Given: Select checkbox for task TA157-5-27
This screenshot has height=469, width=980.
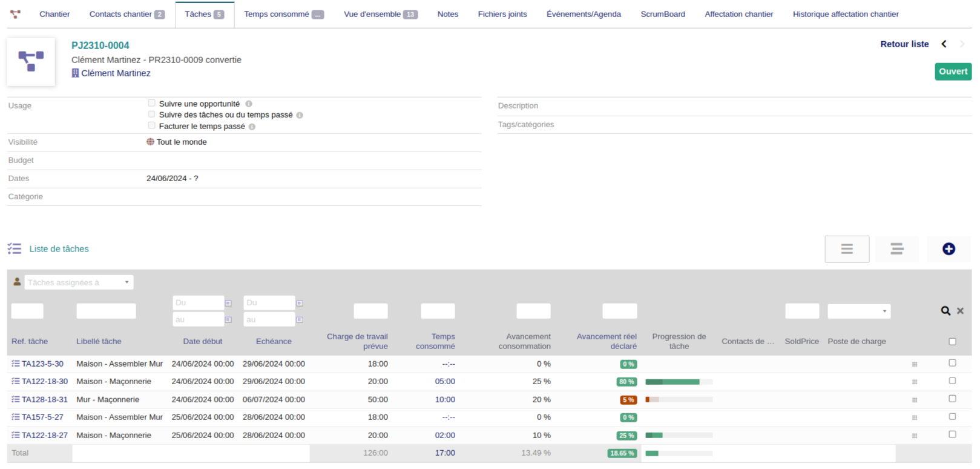Looking at the screenshot, I should pos(952,416).
